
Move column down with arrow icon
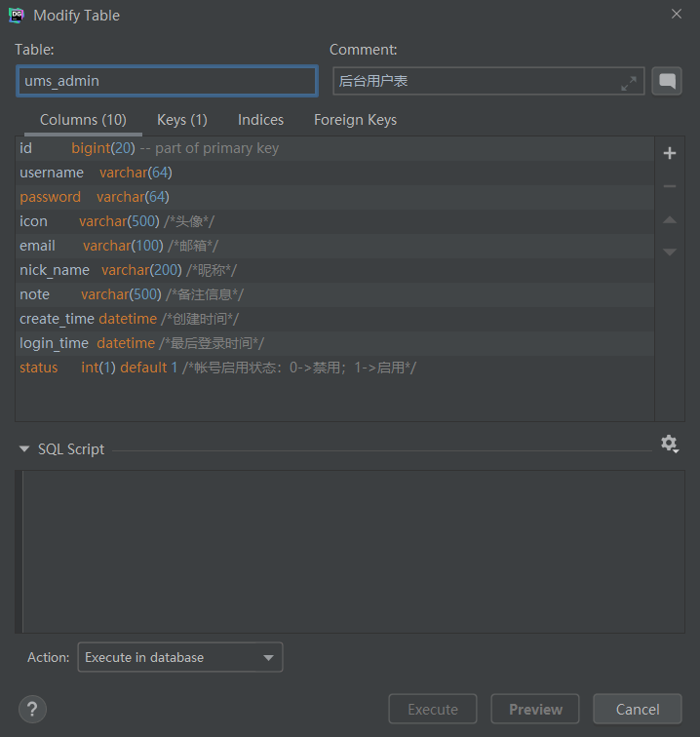670,252
